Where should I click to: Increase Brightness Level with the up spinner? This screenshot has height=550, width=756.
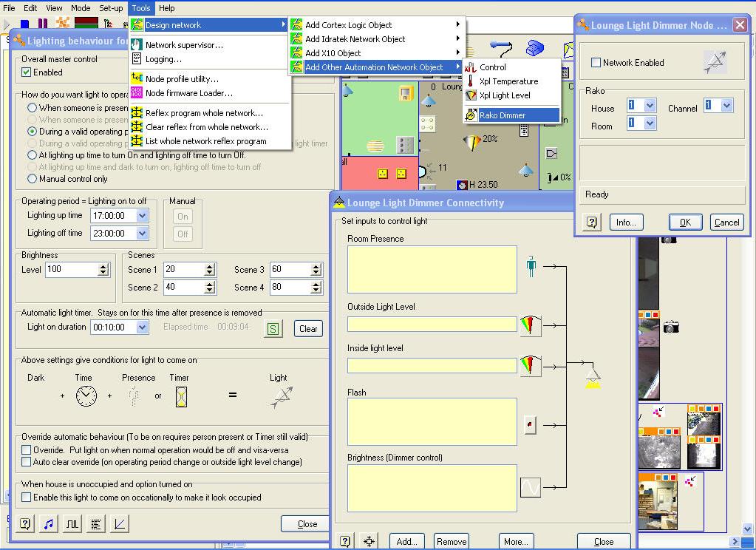coord(103,267)
